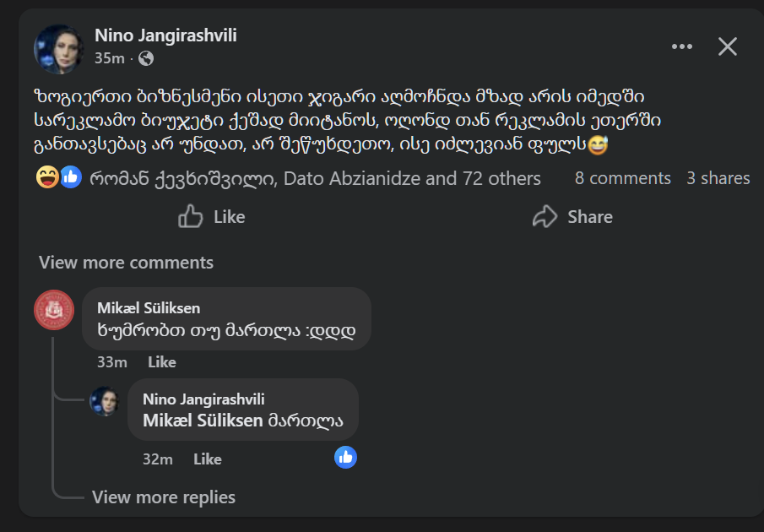Click Share to repost
The image size is (764, 532).
click(588, 216)
